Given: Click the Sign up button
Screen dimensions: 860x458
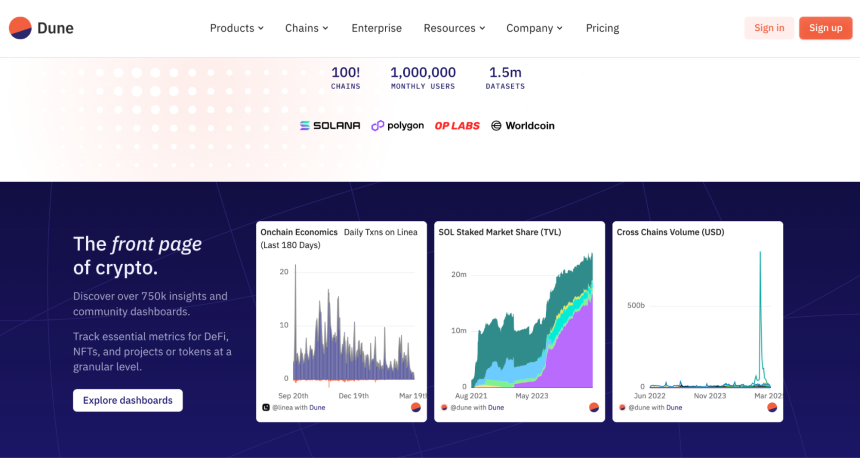Looking at the screenshot, I should (825, 28).
